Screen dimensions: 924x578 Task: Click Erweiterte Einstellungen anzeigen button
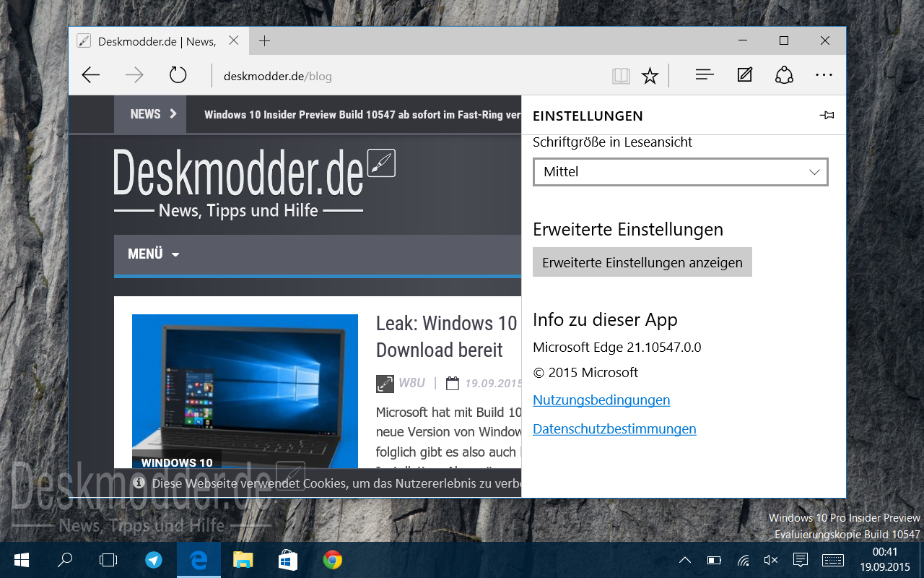pyautogui.click(x=642, y=262)
